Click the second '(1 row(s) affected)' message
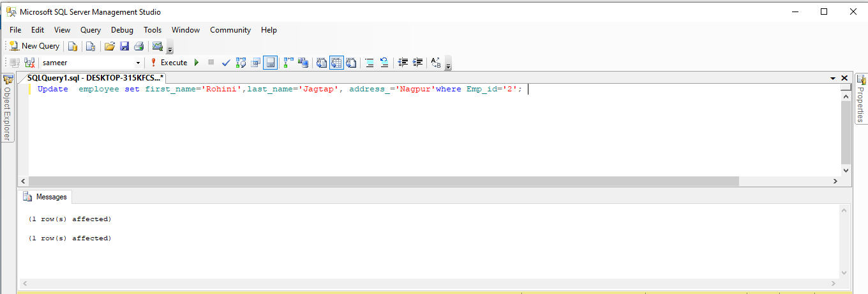 tap(70, 238)
